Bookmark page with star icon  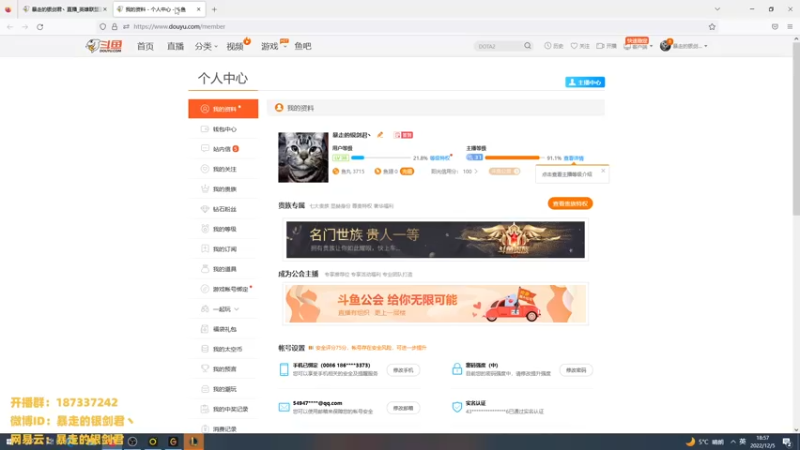pos(712,27)
